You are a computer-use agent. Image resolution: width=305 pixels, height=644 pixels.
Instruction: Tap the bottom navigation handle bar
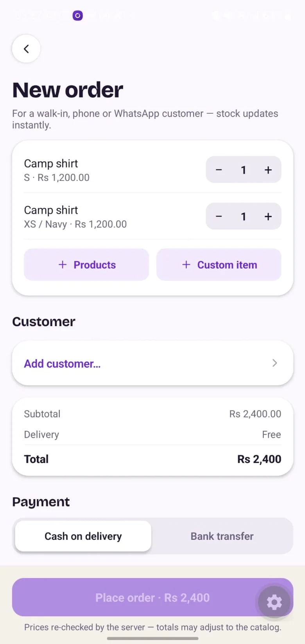152,639
